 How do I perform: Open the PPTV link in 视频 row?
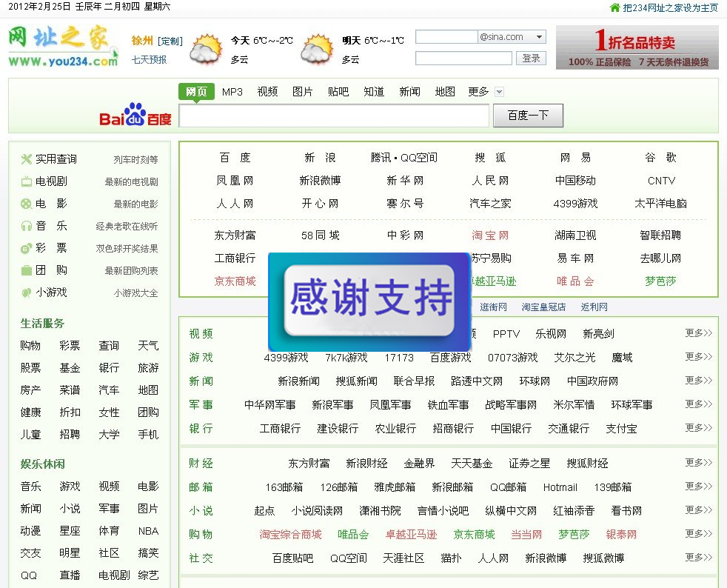506,334
